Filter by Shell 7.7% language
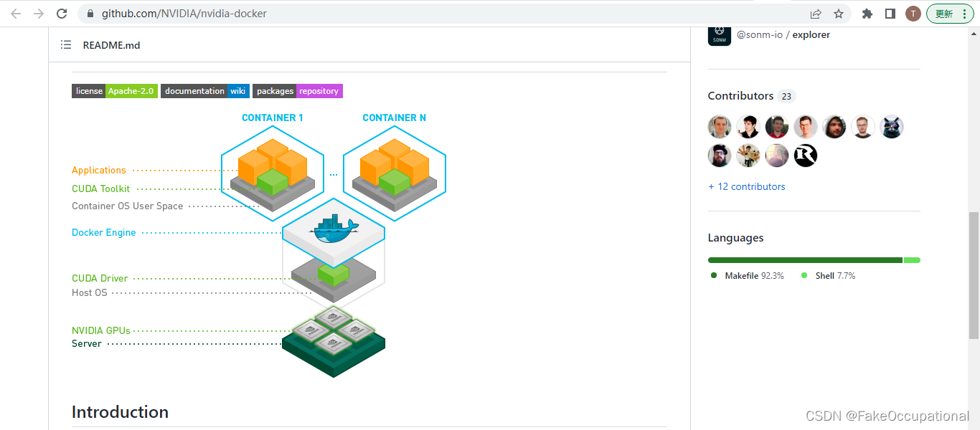 tap(829, 276)
